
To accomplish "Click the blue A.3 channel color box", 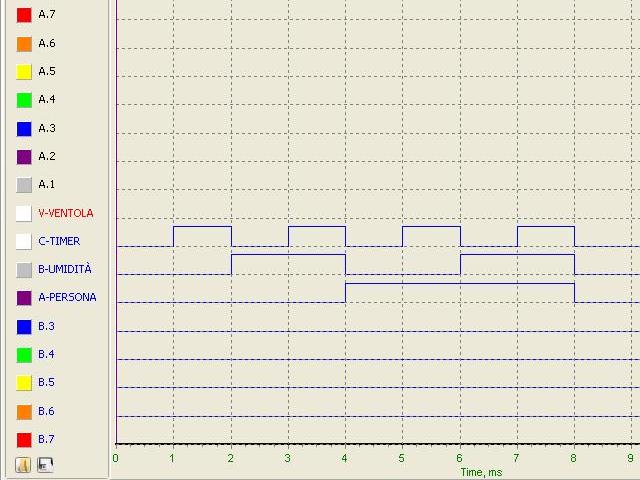I will 24,128.
